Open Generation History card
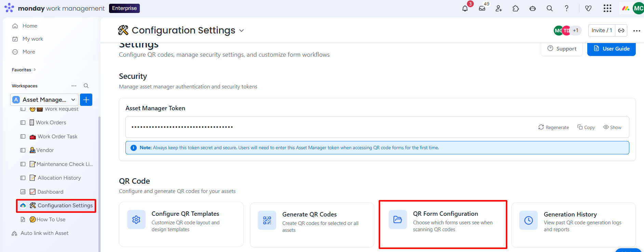The width and height of the screenshot is (644, 252). tap(574, 225)
